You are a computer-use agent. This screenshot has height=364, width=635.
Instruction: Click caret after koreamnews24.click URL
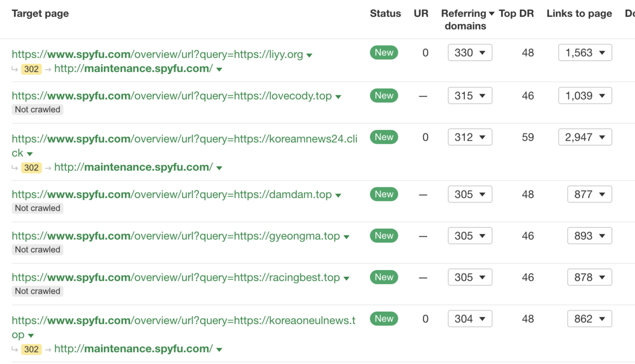pos(30,154)
